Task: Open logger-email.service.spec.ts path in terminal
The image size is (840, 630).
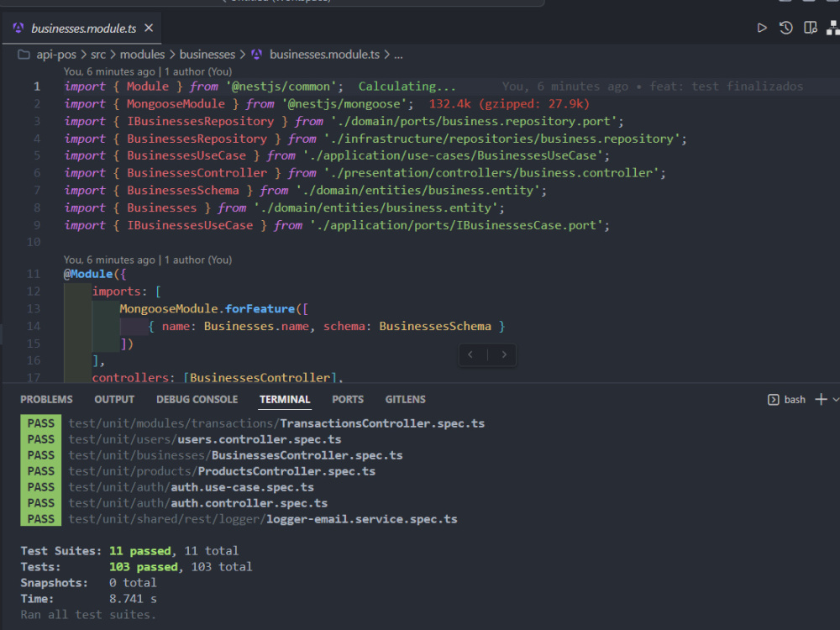Action: [x=263, y=519]
